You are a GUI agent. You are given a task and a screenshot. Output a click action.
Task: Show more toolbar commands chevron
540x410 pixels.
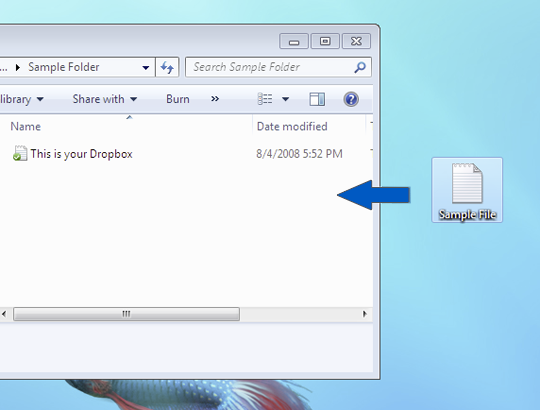215,99
